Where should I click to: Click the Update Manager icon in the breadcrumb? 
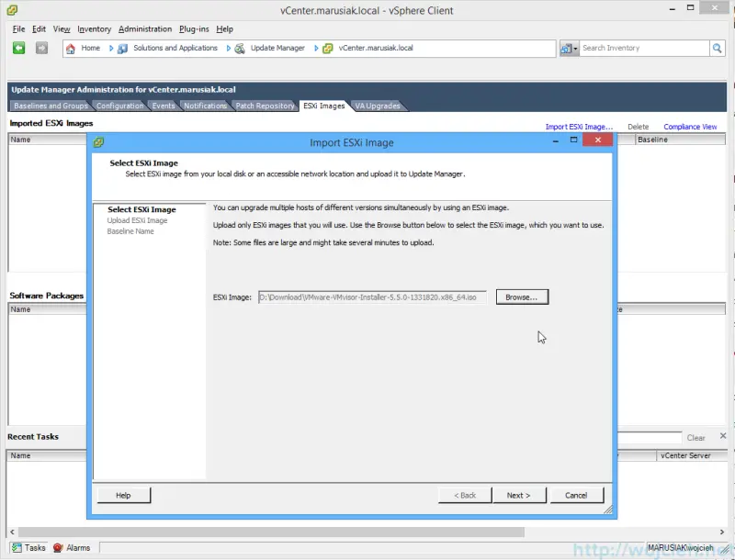click(x=242, y=48)
